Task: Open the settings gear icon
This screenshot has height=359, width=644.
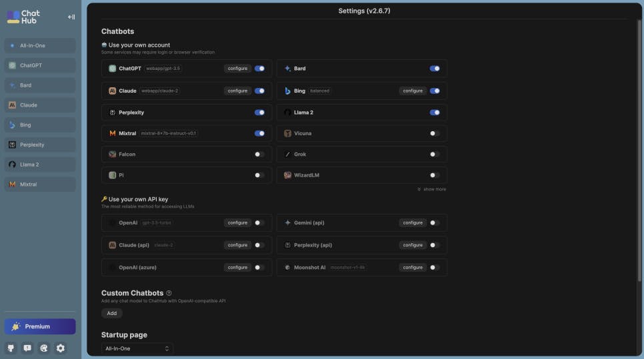Action: coord(61,348)
